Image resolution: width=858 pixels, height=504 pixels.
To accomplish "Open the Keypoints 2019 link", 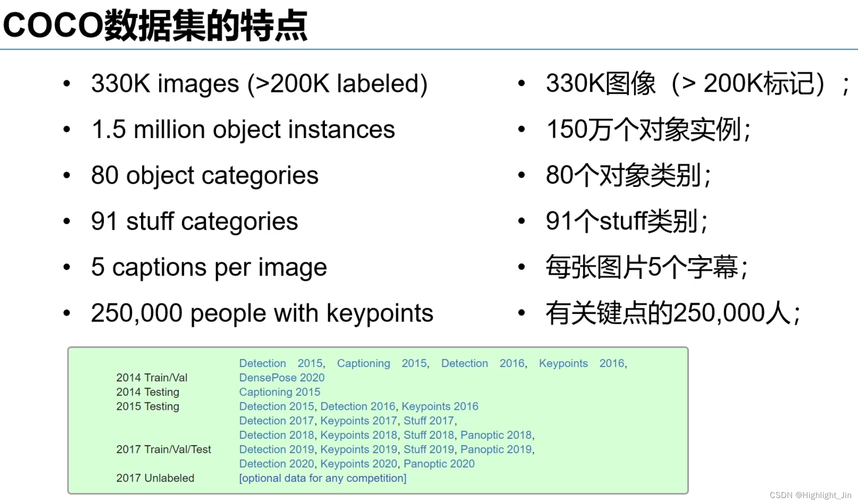I will [358, 449].
